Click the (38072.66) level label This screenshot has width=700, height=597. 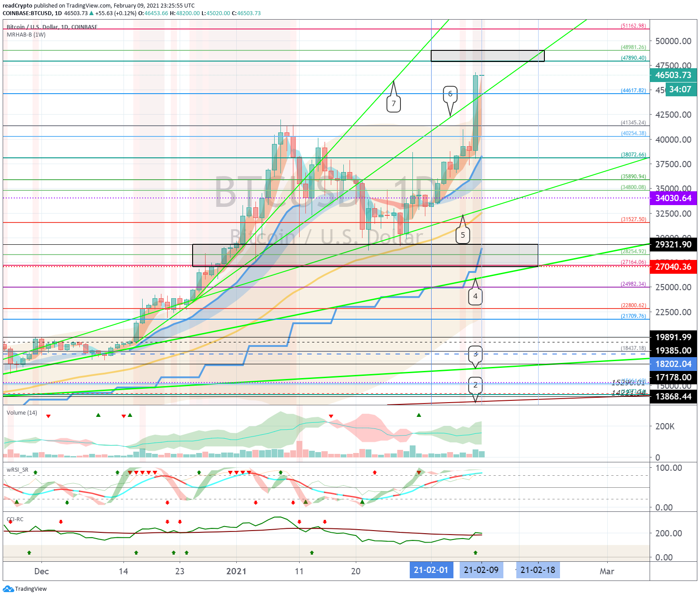click(x=633, y=155)
